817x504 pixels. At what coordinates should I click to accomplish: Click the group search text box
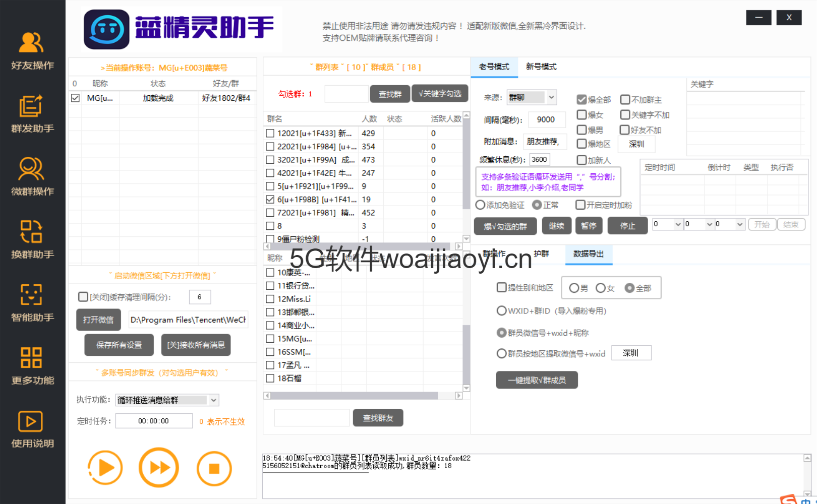[346, 94]
